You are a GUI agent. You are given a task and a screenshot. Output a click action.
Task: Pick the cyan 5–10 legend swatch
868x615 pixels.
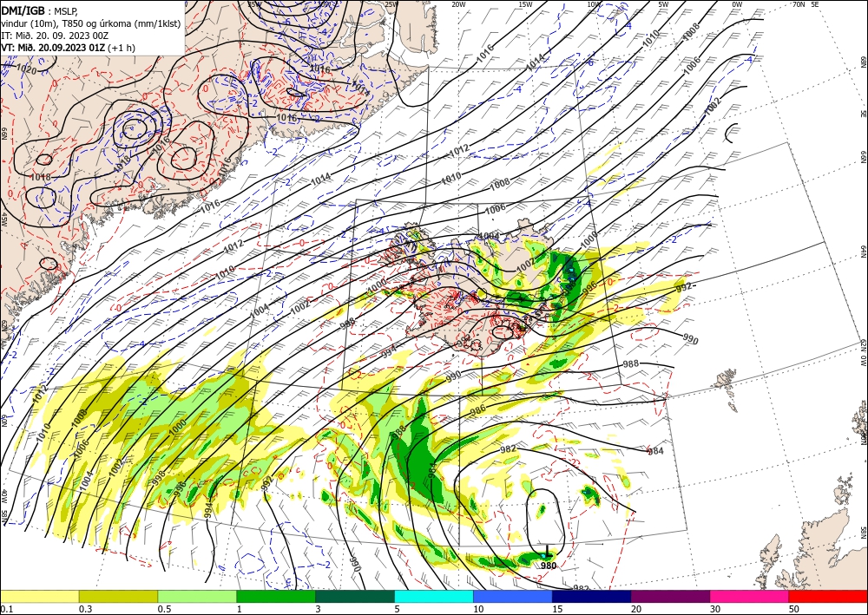pos(434,596)
